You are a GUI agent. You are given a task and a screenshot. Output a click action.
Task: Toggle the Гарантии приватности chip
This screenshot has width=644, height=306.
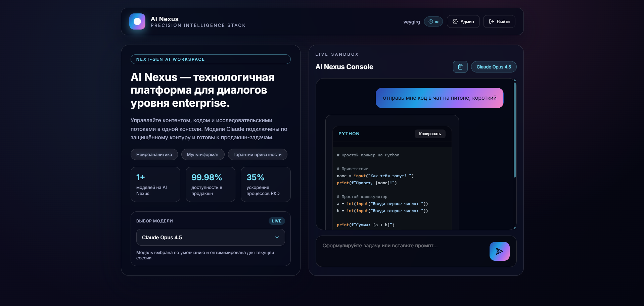click(x=257, y=154)
